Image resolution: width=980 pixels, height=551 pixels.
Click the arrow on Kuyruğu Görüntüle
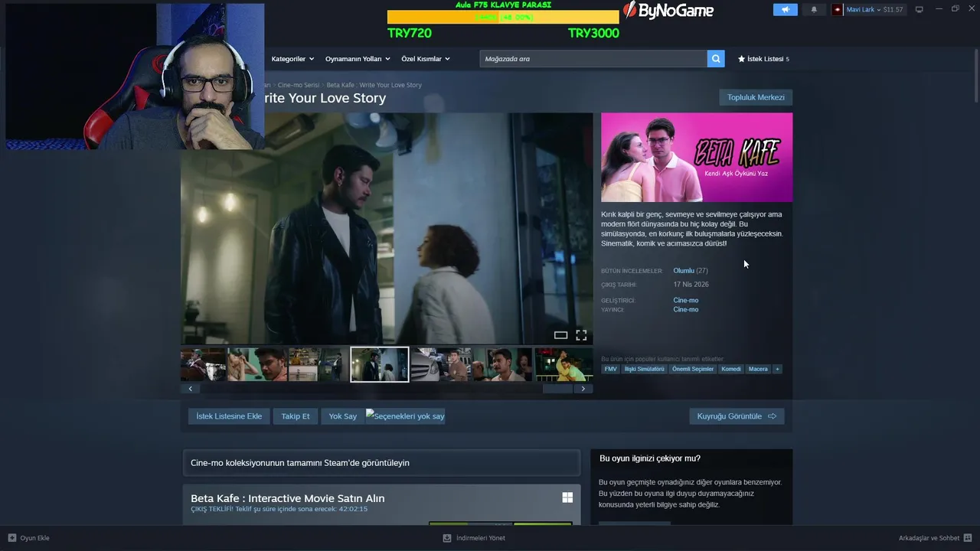[x=772, y=416]
